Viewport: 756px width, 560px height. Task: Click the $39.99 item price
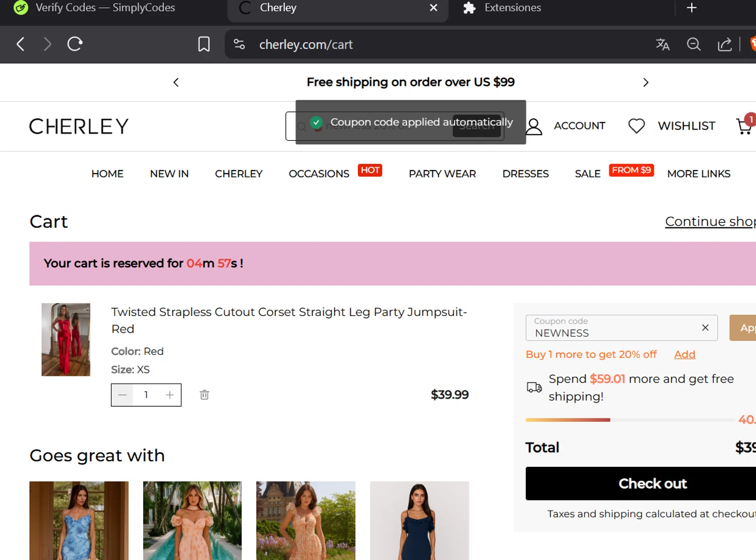450,395
